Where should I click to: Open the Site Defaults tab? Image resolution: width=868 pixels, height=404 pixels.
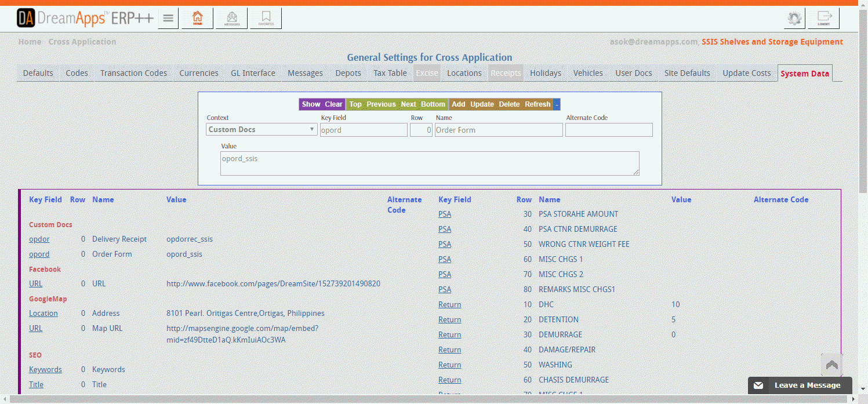[x=687, y=73]
